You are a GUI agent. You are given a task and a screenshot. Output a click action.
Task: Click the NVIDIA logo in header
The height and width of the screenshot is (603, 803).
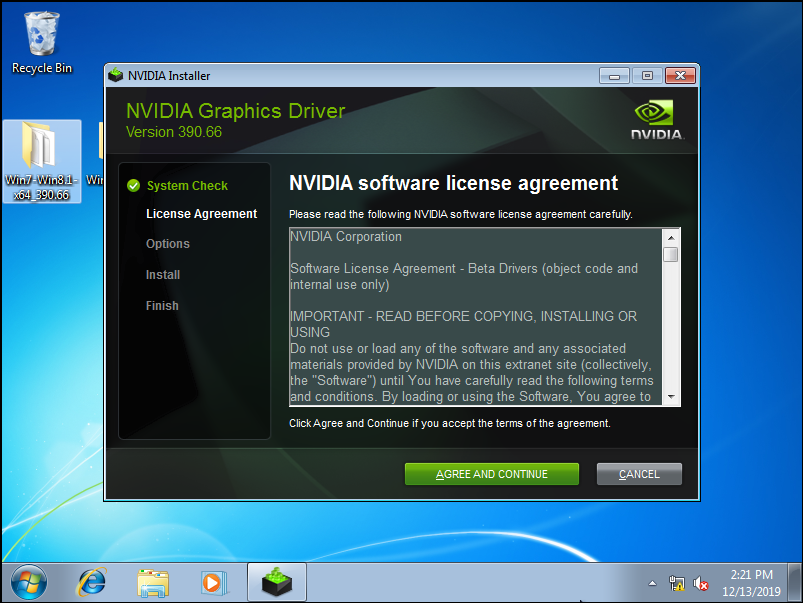coord(656,120)
